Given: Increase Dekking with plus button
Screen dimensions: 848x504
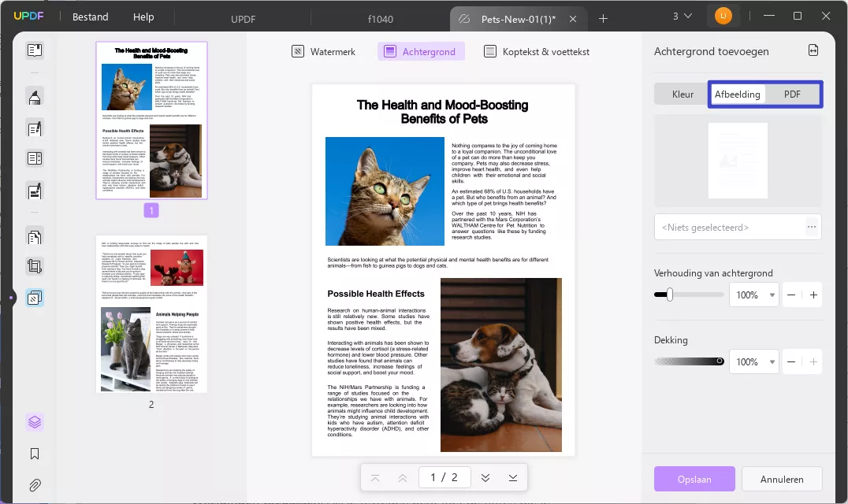Looking at the screenshot, I should pos(813,362).
